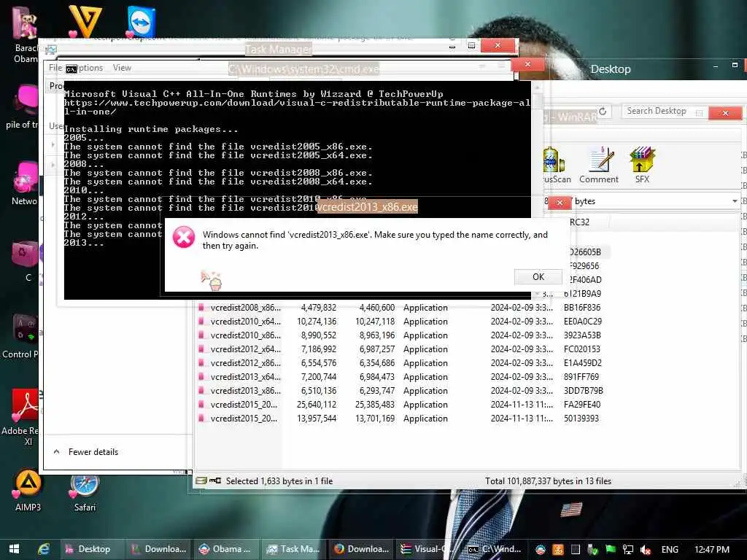
Task: Click the CRC value 3DD7B79B
Action: 583,391
